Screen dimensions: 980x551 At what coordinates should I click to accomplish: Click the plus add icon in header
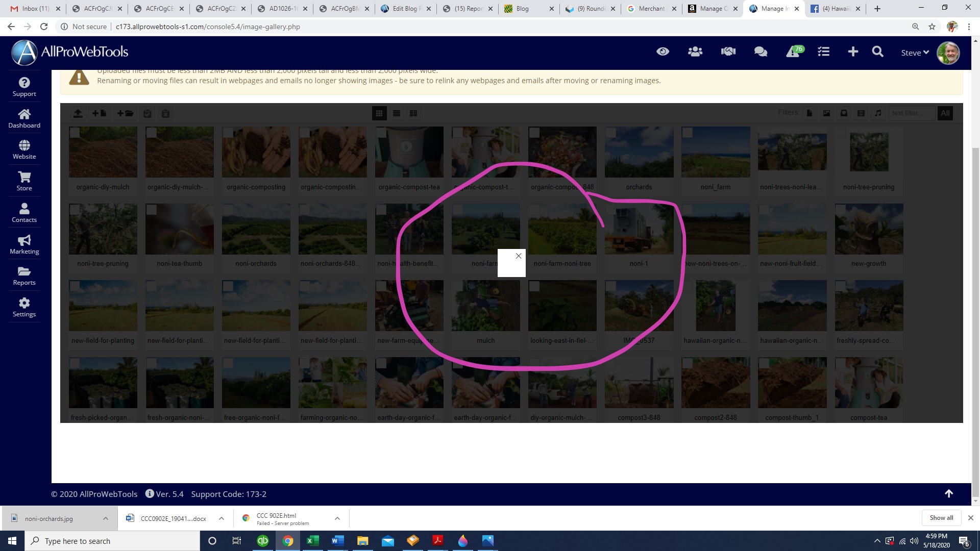coord(853,52)
